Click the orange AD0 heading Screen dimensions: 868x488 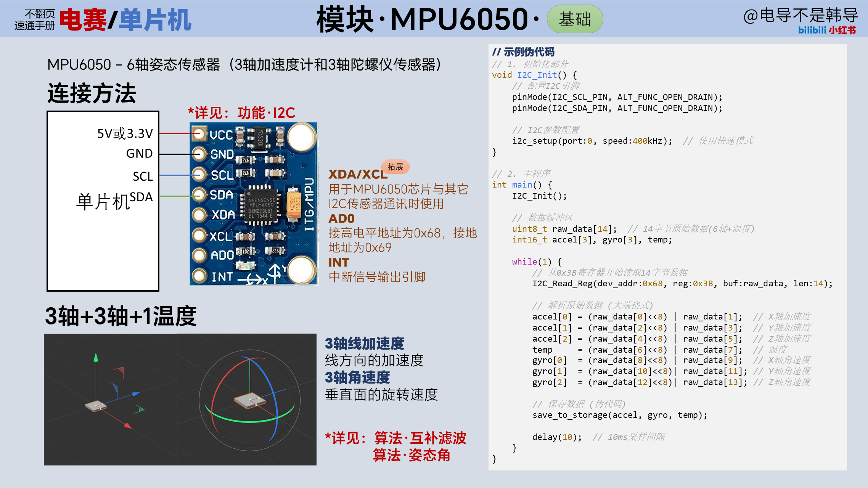coord(342,218)
